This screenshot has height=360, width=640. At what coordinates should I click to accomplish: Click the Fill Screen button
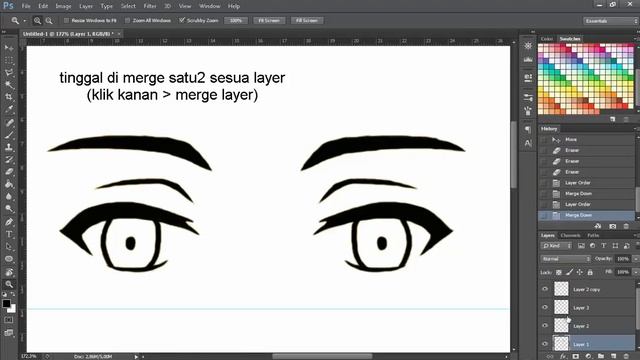coord(307,20)
